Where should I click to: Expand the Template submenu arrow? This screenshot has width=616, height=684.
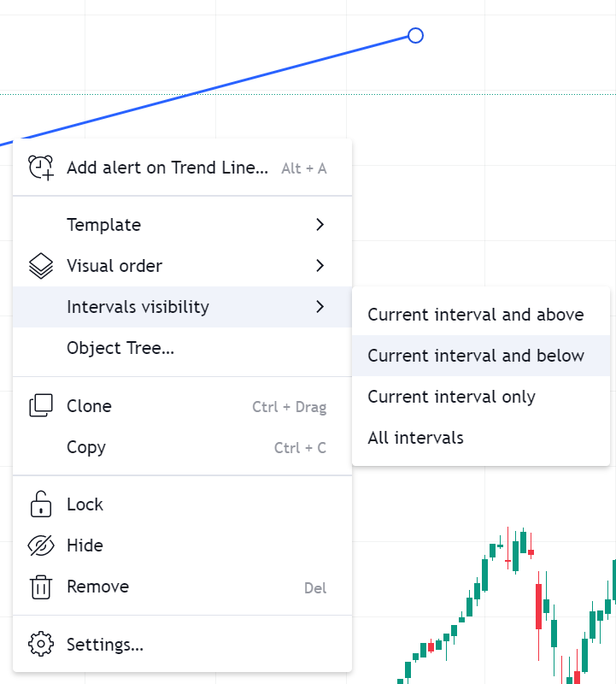(320, 225)
